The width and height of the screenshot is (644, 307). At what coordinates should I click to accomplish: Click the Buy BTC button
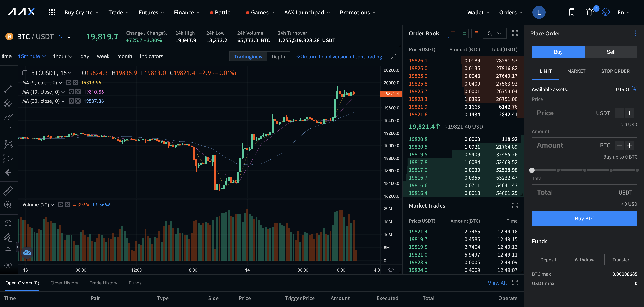point(584,218)
